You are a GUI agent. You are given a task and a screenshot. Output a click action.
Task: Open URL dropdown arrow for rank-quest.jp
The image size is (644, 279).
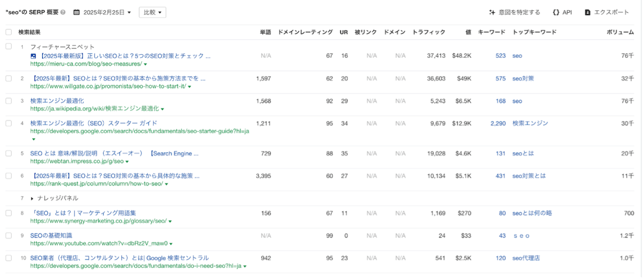pyautogui.click(x=166, y=184)
